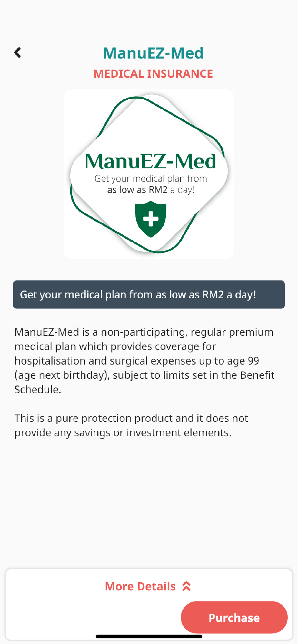Viewport: 298px width, 644px height.
Task: Open More Details text link
Action: (x=140, y=586)
